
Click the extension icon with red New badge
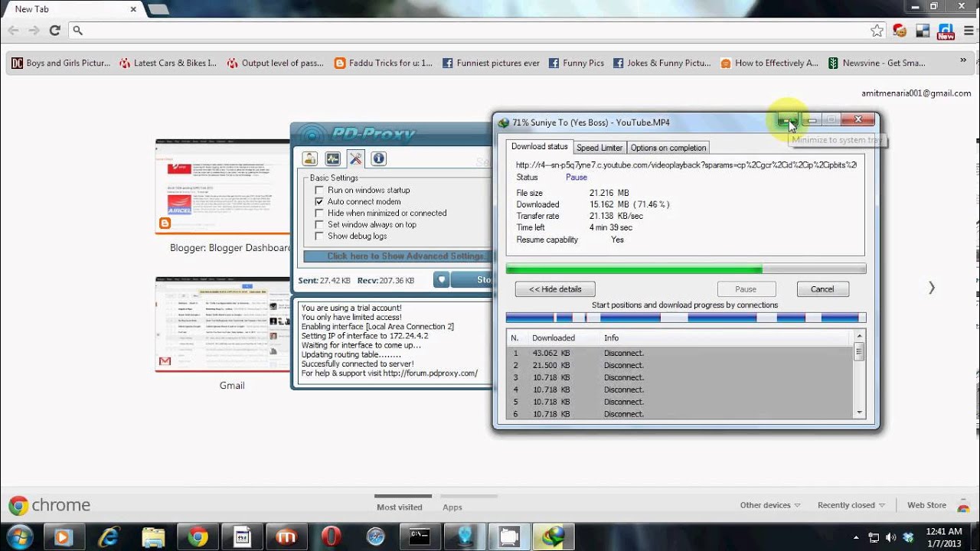point(946,31)
